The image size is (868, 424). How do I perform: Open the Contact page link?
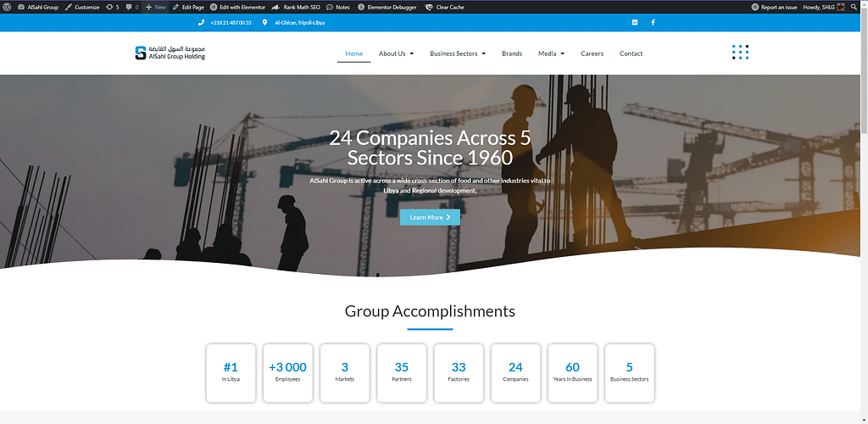click(631, 53)
